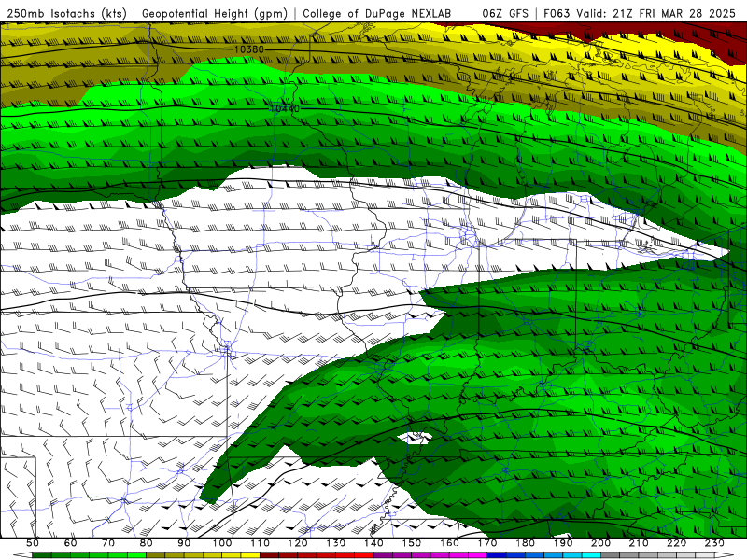Screen dimensions: 747x560
Task: Click the 200 value on color scale
Action: point(600,543)
